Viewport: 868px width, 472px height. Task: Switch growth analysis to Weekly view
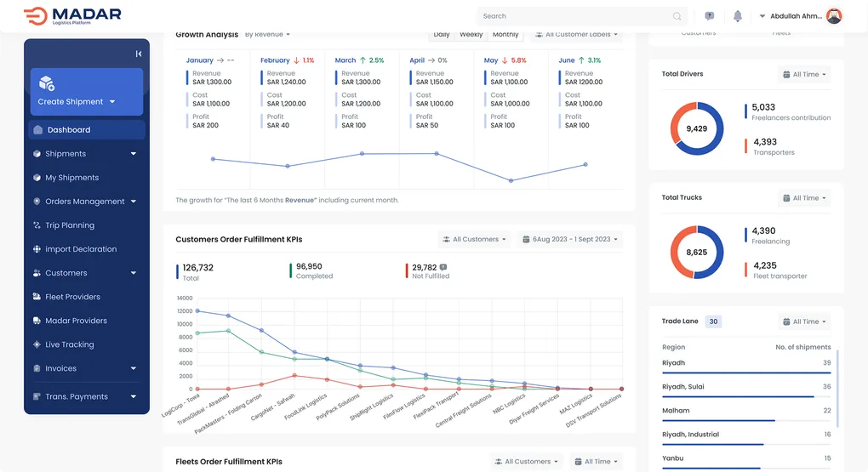pos(471,35)
